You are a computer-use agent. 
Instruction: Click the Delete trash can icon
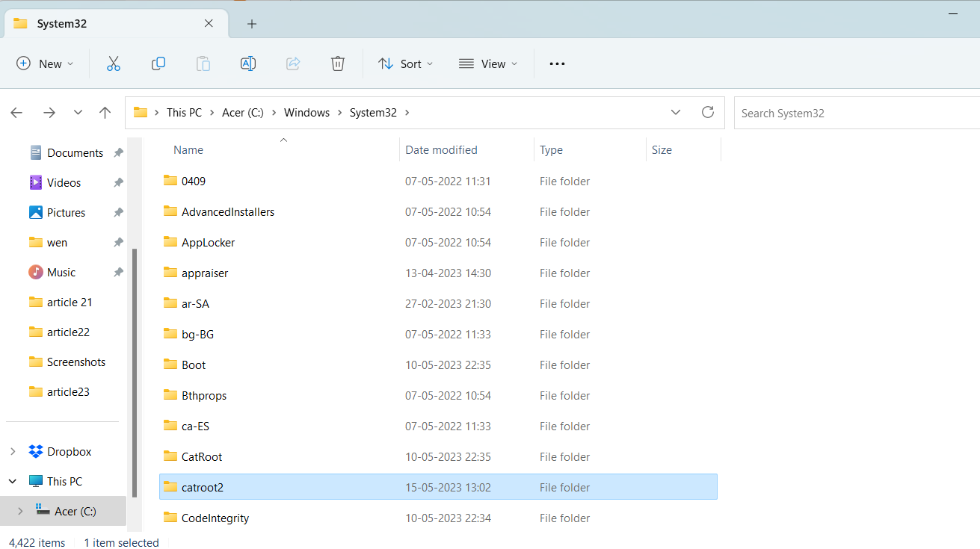[338, 64]
